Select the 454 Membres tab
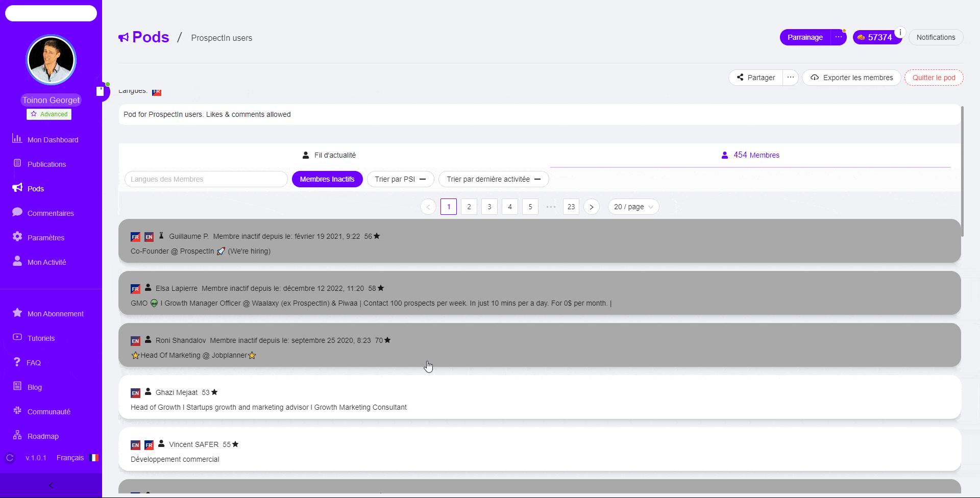 (x=750, y=155)
